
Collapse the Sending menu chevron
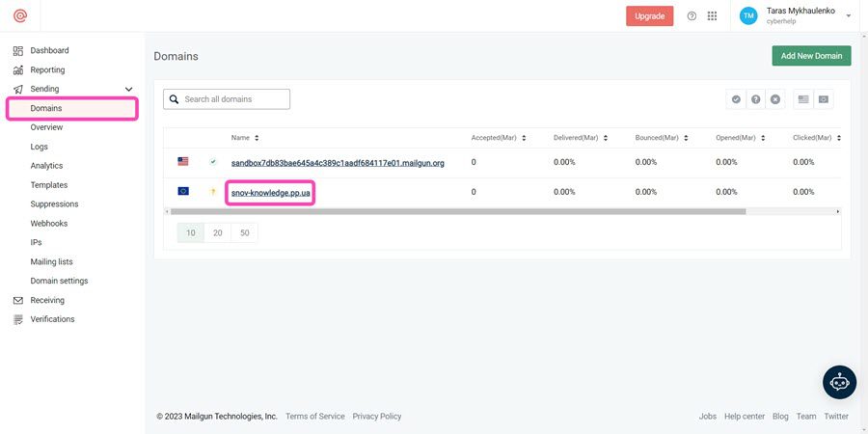point(129,89)
